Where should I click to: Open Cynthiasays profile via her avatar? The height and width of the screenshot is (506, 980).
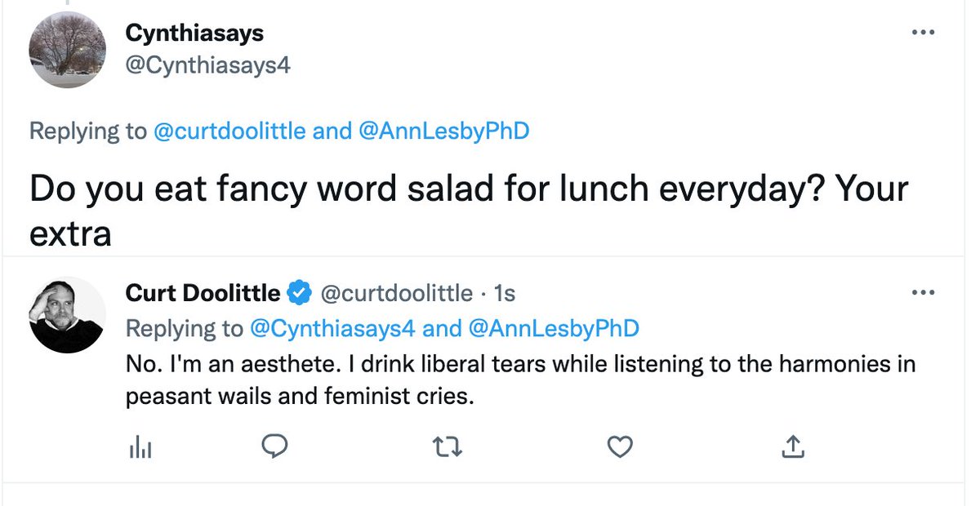pyautogui.click(x=68, y=50)
